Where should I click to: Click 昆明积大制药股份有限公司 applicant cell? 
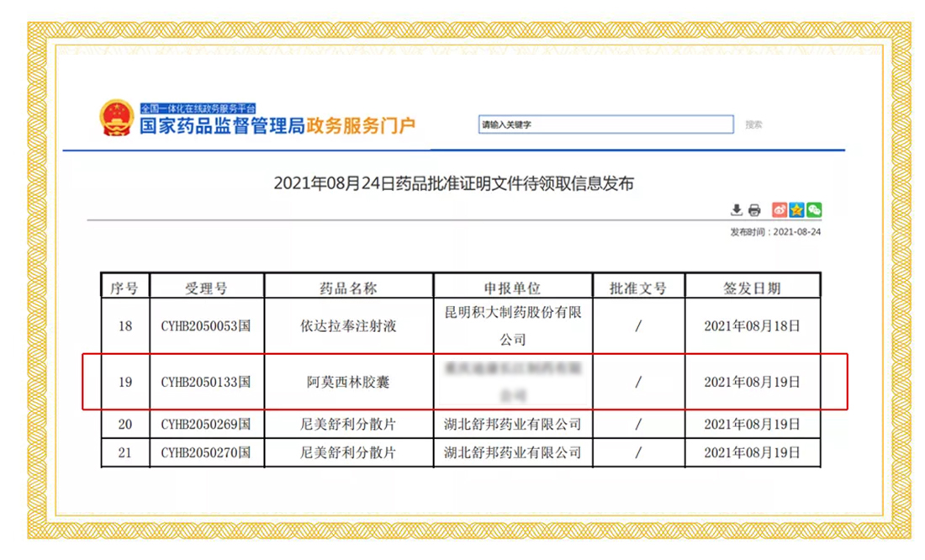point(513,325)
